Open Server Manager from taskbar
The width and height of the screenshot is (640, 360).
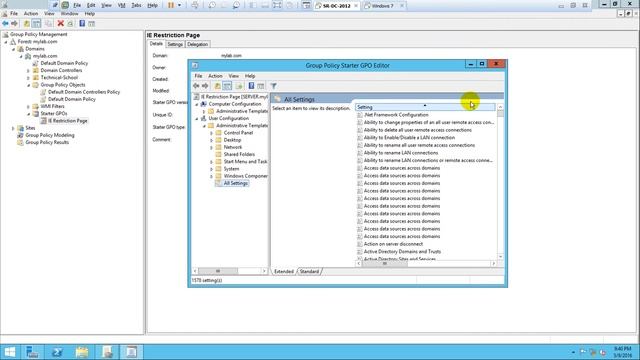click(32, 352)
